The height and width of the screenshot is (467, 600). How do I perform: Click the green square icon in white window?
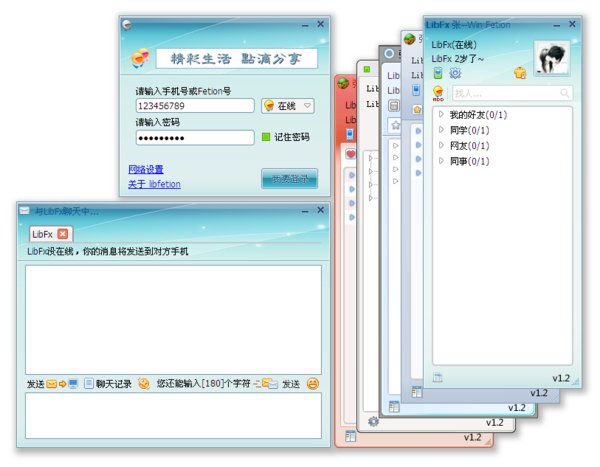367,69
